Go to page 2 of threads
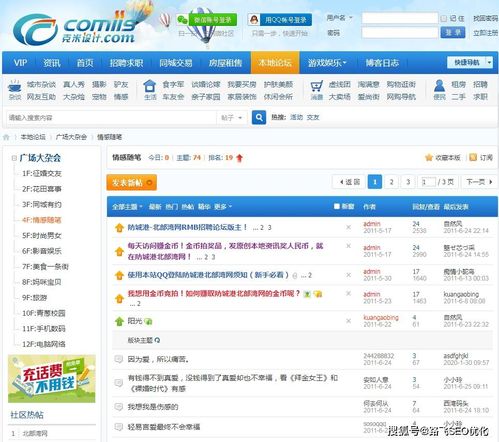The image size is (499, 442). pyautogui.click(x=391, y=182)
